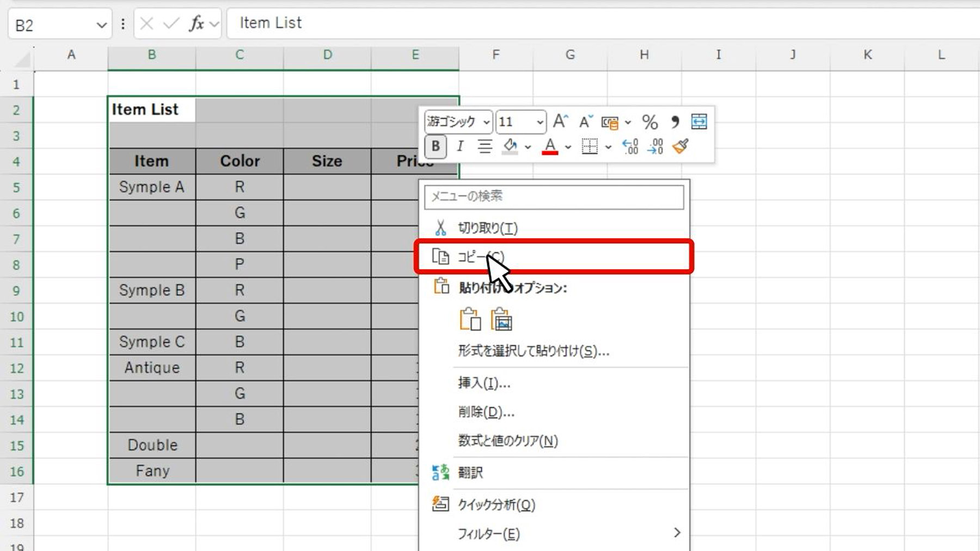The height and width of the screenshot is (551, 980).
Task: Apply percent style formatting
Action: click(650, 121)
